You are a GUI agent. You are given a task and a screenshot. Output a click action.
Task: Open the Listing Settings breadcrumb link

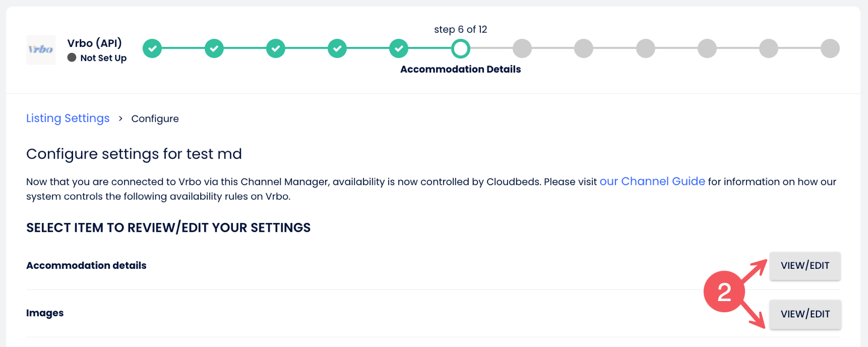point(68,118)
